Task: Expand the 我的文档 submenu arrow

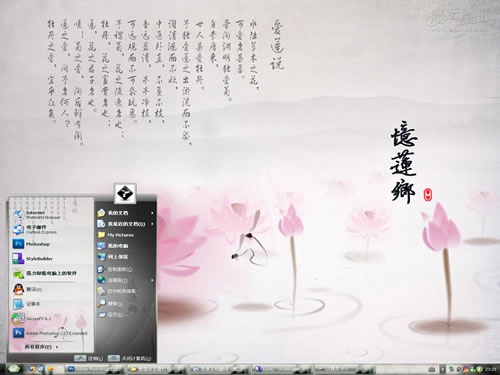Action: pyautogui.click(x=152, y=213)
